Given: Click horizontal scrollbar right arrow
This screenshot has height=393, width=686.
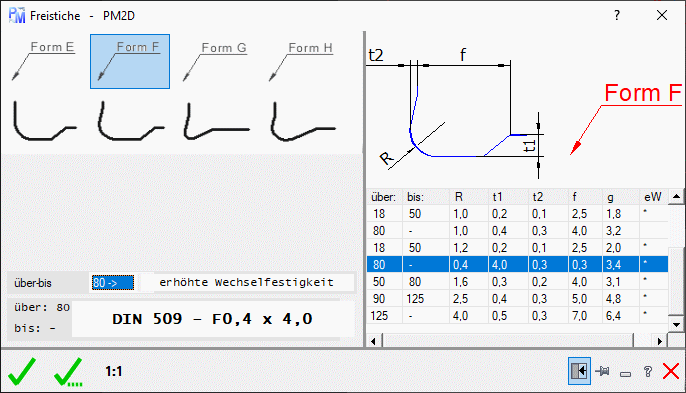Looking at the screenshot, I should 660,341.
